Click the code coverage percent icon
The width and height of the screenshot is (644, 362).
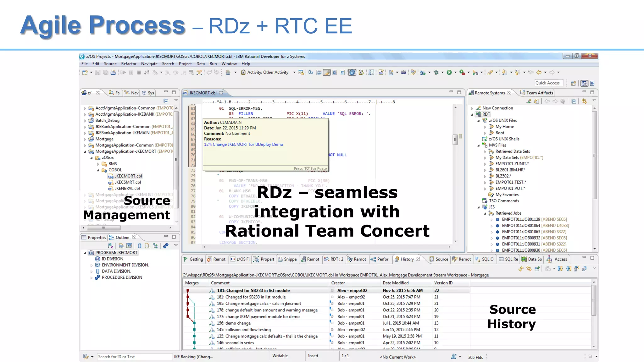point(475,73)
